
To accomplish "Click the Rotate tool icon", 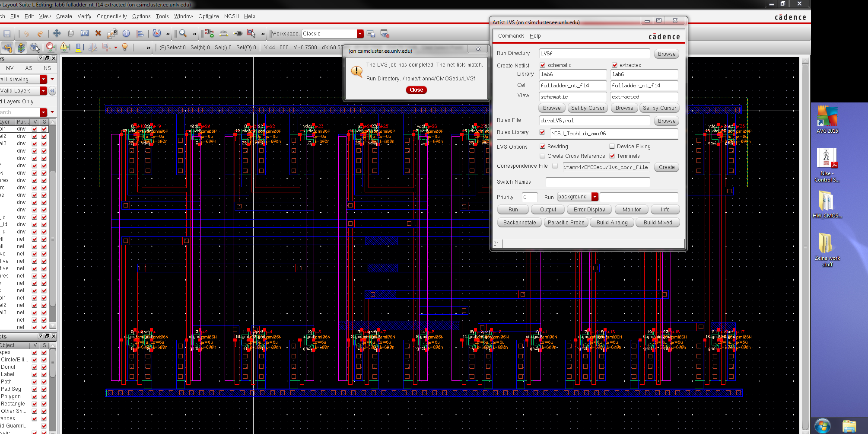I will point(157,33).
